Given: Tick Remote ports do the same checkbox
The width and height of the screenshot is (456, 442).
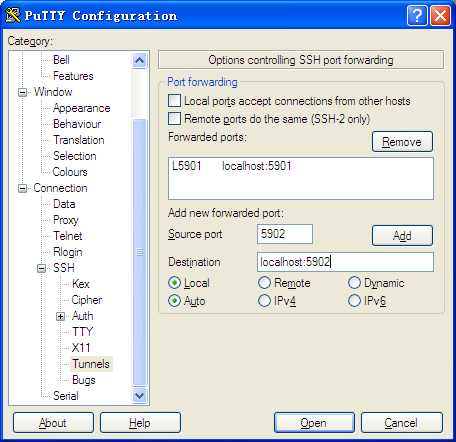Looking at the screenshot, I should click(x=174, y=118).
